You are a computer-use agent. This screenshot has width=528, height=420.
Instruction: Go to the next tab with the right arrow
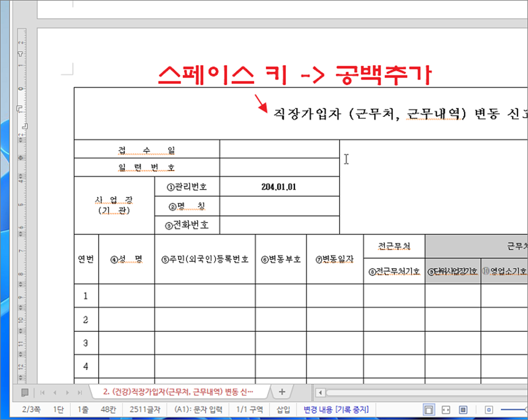coord(67,393)
